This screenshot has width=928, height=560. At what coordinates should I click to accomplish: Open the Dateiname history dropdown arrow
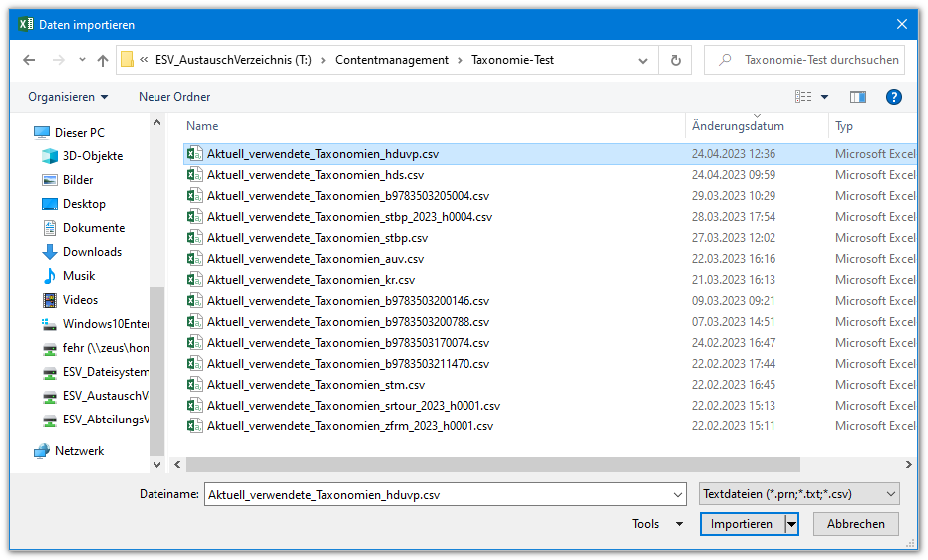679,494
